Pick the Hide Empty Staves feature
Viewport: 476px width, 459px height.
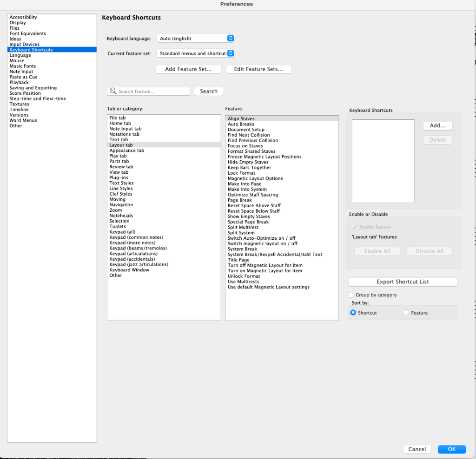[248, 162]
